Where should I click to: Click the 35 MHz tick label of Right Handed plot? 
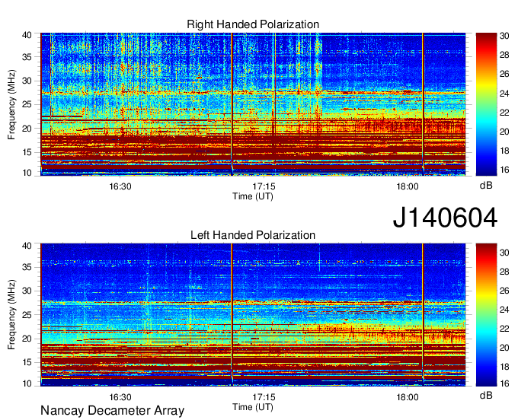click(x=27, y=57)
